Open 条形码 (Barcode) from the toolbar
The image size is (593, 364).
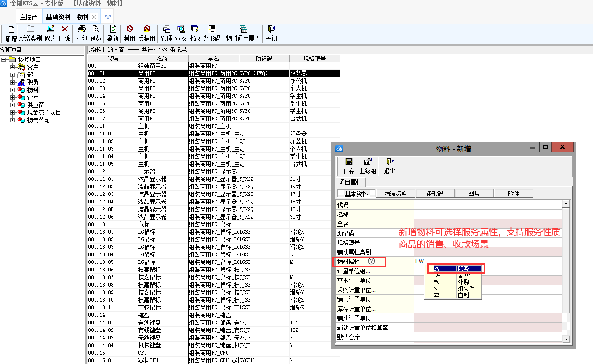[x=212, y=33]
